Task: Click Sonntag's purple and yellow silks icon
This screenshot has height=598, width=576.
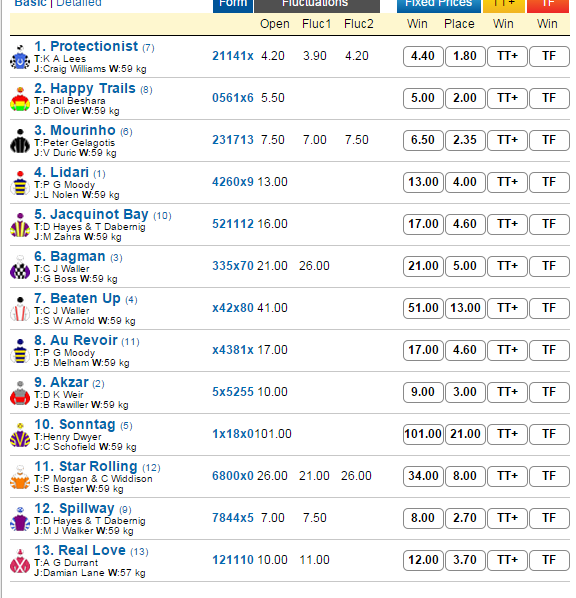Action: click(20, 435)
